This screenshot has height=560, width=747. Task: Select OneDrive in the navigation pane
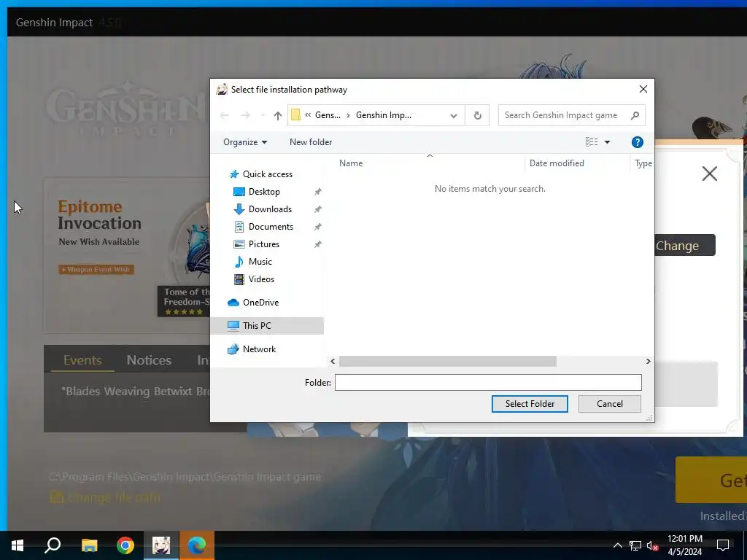[x=260, y=303]
